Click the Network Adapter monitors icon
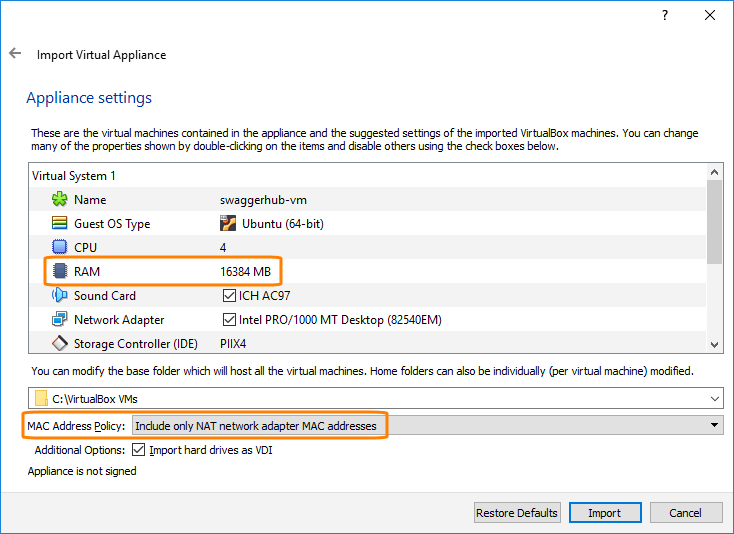Viewport: 734px width, 534px height. coord(59,320)
